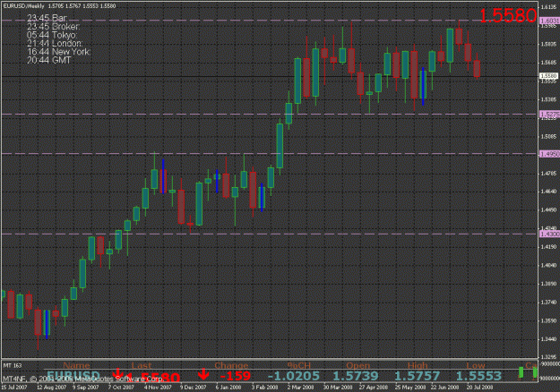The image size is (560, 392).
Task: Click the '22 Jun 2008' date on time axis
Action: point(445,388)
